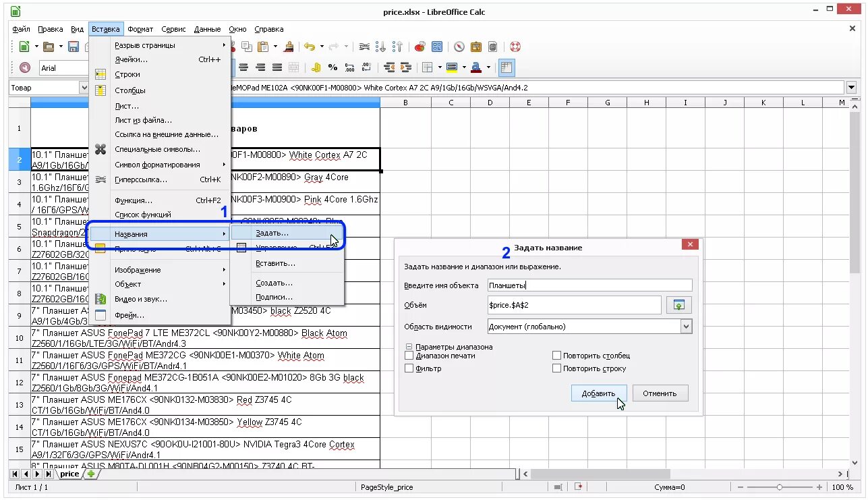This screenshot has height=500, width=868.
Task: Open the Файл menu
Action: click(21, 29)
